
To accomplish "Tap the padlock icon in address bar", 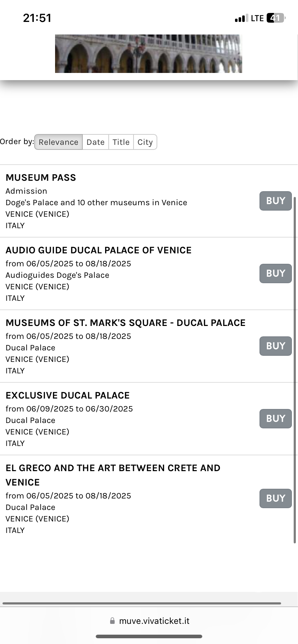I will [112, 621].
